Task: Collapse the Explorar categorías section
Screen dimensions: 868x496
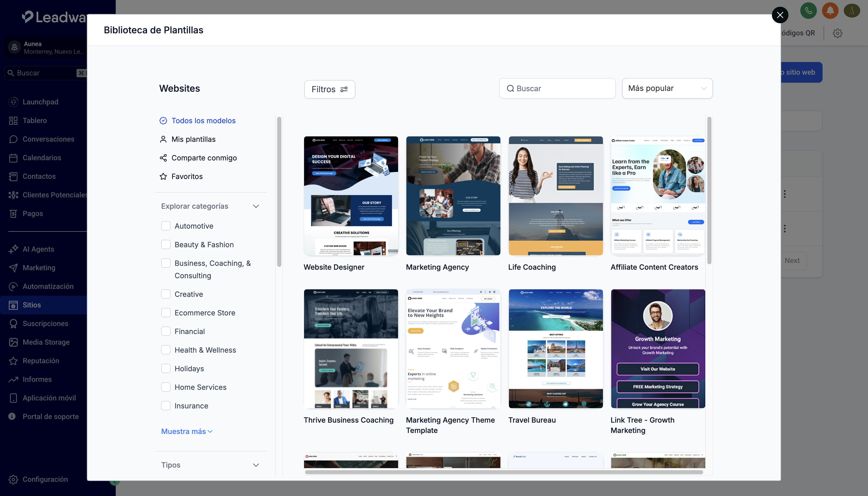Action: pos(256,206)
